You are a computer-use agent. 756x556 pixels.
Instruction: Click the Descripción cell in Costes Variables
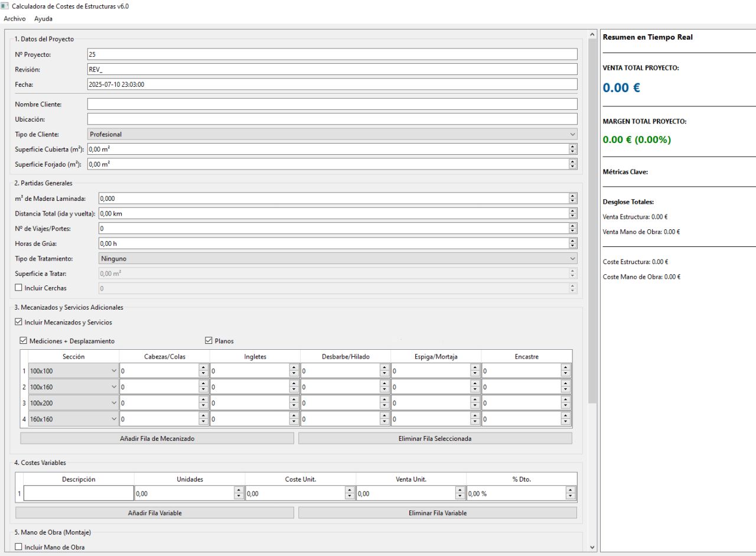tap(79, 493)
